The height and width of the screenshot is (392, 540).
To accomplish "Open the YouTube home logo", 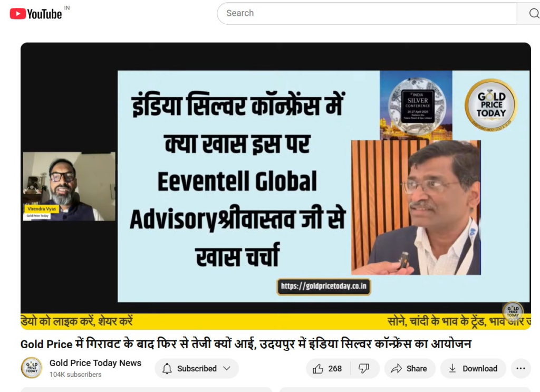I will pyautogui.click(x=36, y=14).
